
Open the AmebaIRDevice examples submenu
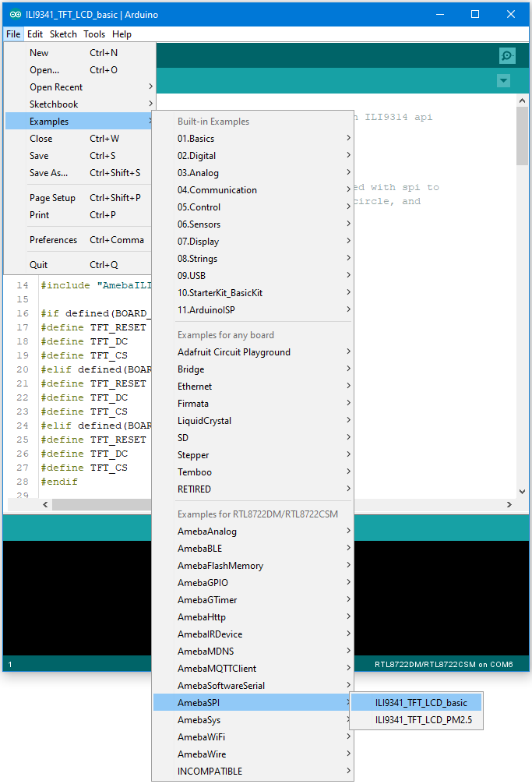pyautogui.click(x=253, y=634)
